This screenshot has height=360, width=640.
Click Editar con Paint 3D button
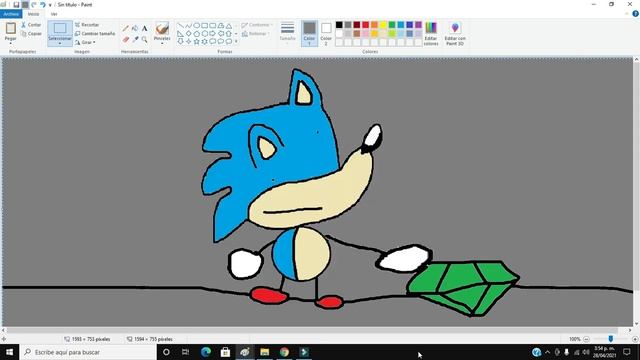coord(455,33)
